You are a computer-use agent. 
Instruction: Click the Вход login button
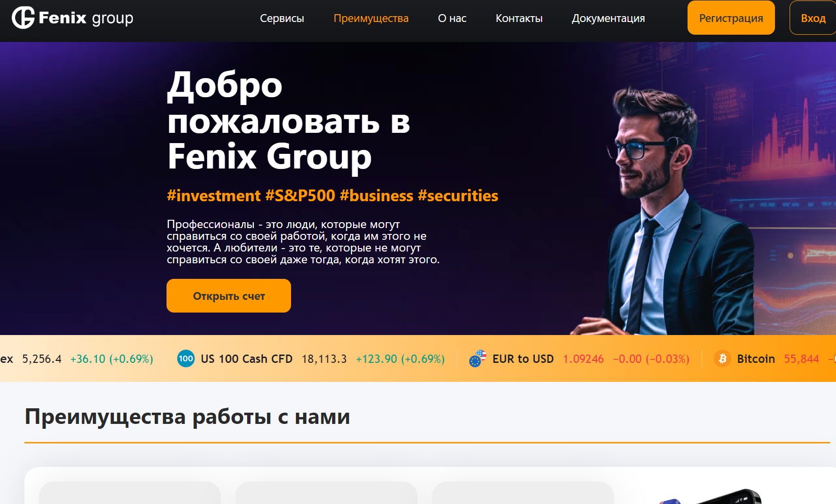coord(813,18)
